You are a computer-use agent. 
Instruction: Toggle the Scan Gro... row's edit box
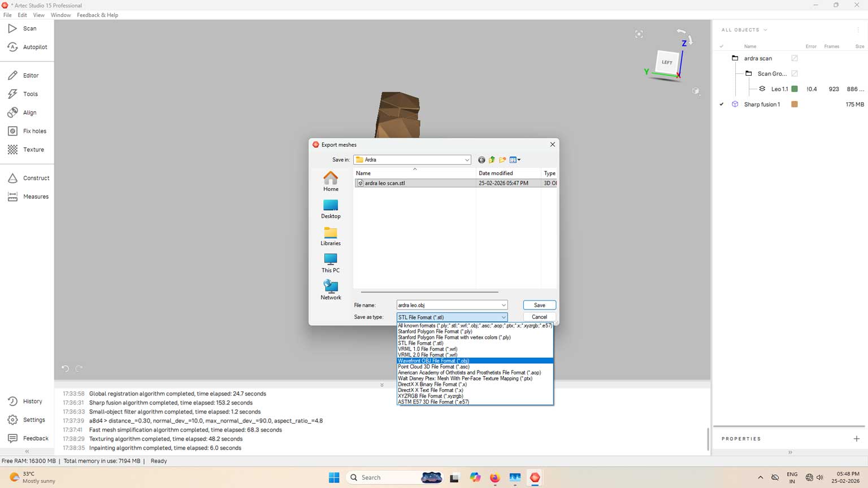[795, 73]
